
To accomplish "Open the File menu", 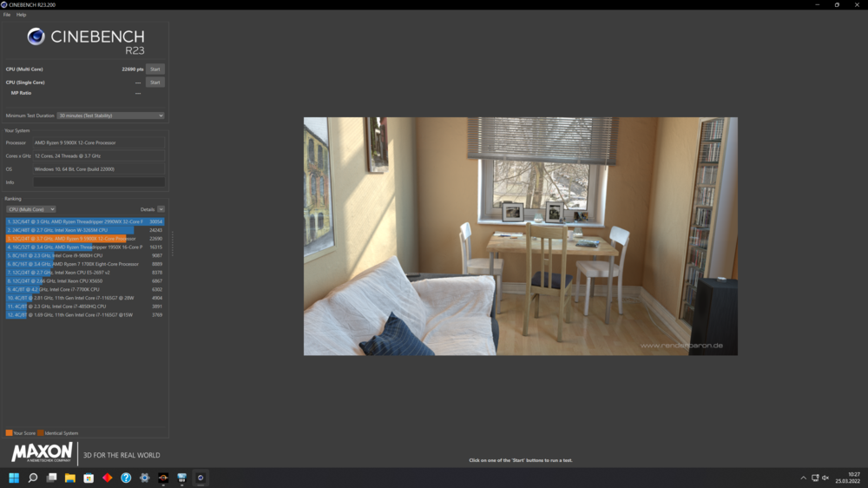I will point(7,15).
